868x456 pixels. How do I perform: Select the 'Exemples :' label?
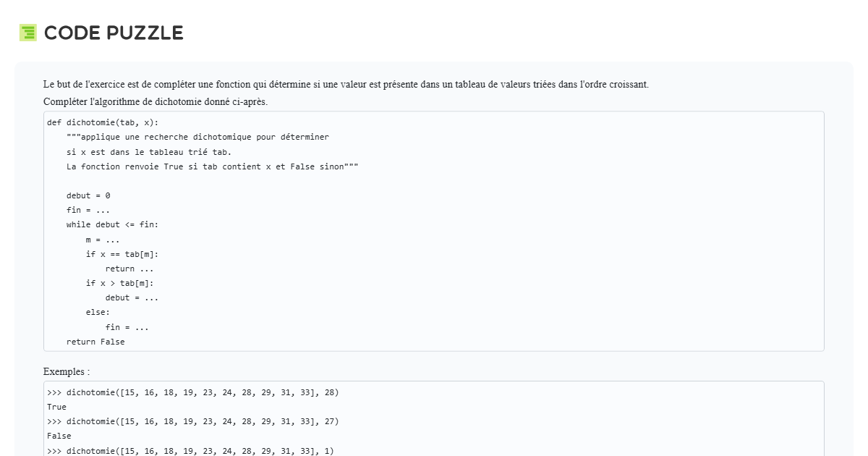(x=61, y=371)
